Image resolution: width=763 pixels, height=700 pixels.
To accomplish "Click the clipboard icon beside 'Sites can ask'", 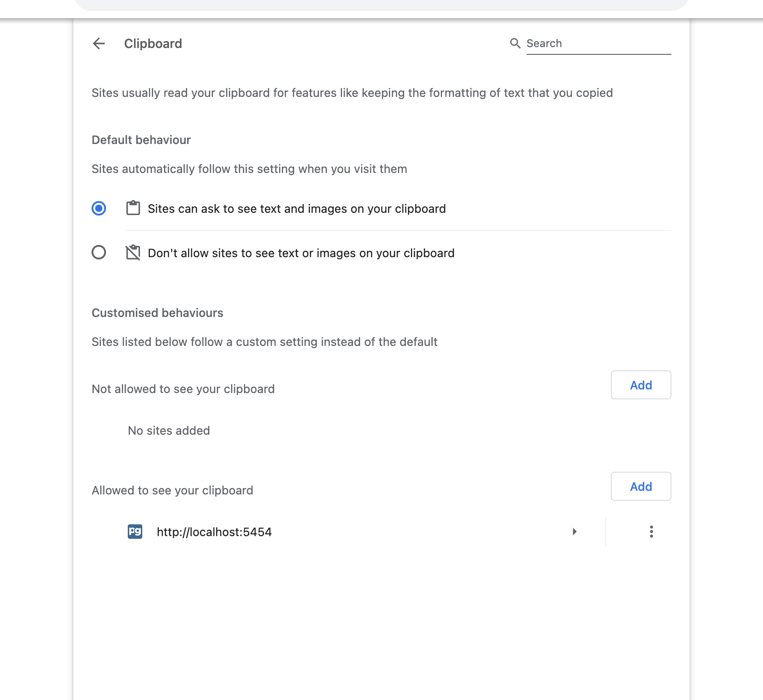I will tap(133, 208).
